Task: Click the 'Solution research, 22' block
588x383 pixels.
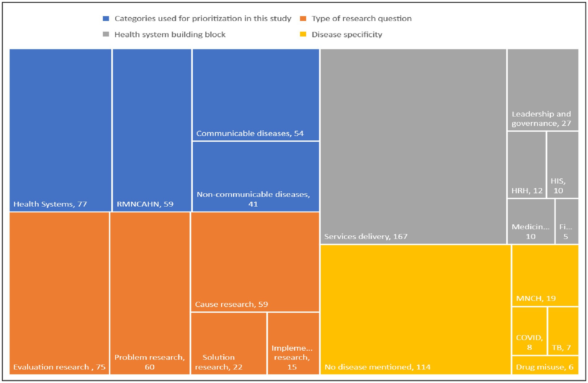Action: (x=229, y=343)
